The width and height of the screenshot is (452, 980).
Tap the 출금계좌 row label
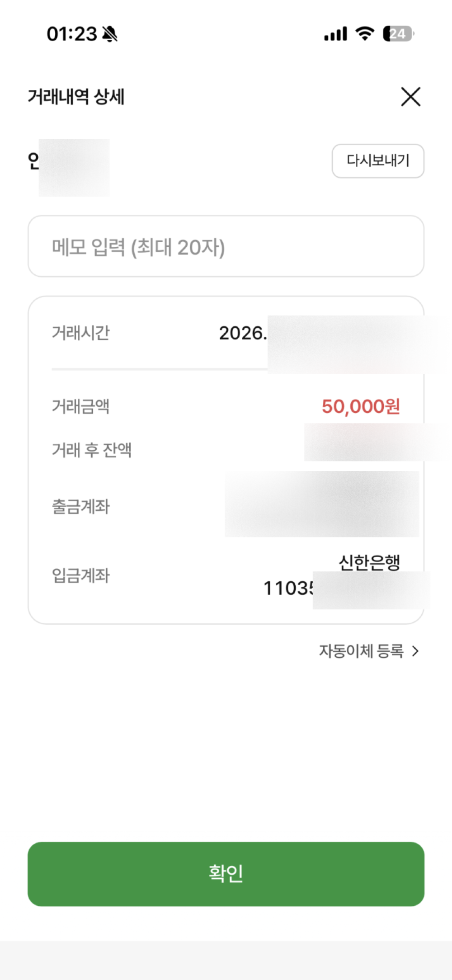(81, 506)
